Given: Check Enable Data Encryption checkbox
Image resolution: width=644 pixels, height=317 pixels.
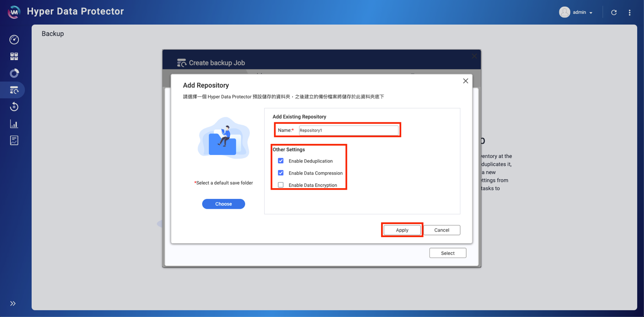Looking at the screenshot, I should pyautogui.click(x=281, y=185).
